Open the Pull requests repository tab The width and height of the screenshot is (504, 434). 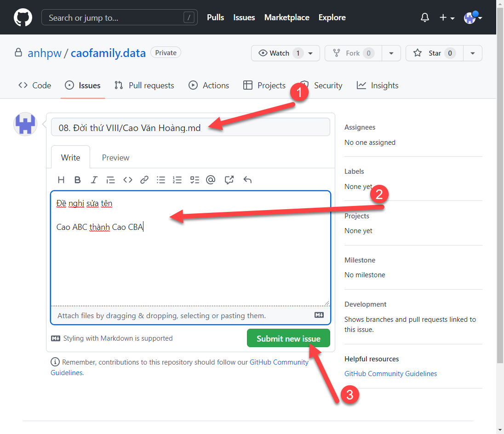pyautogui.click(x=144, y=86)
